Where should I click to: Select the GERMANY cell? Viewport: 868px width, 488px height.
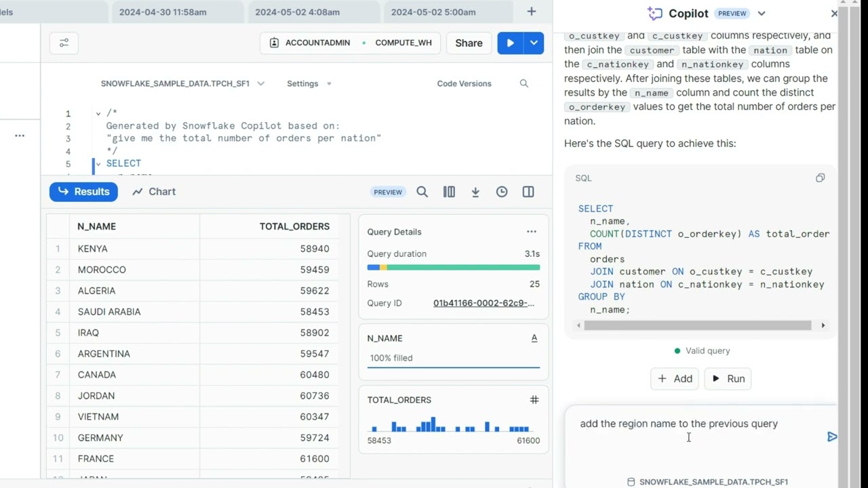point(134,438)
